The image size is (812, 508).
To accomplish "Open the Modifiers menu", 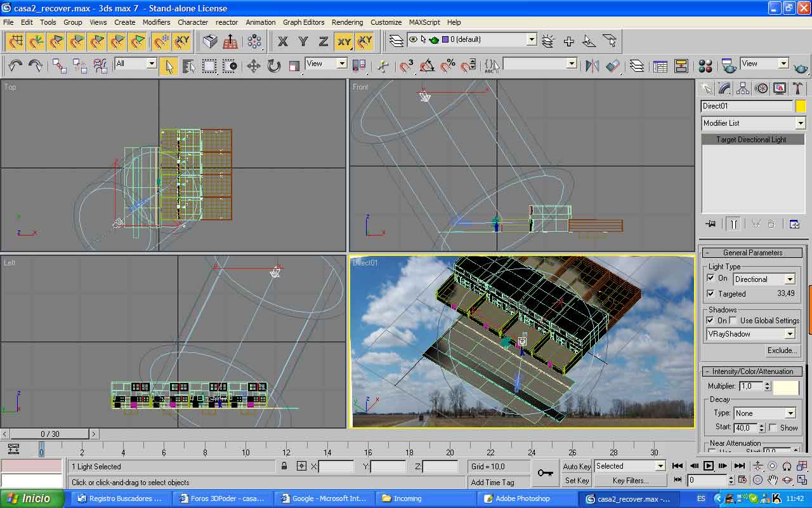I will click(156, 22).
